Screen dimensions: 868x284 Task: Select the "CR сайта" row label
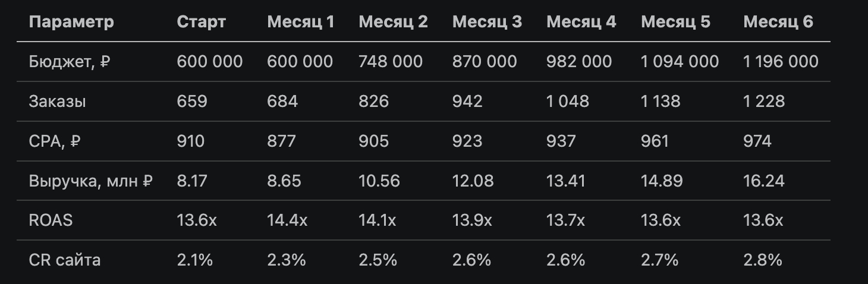(65, 260)
